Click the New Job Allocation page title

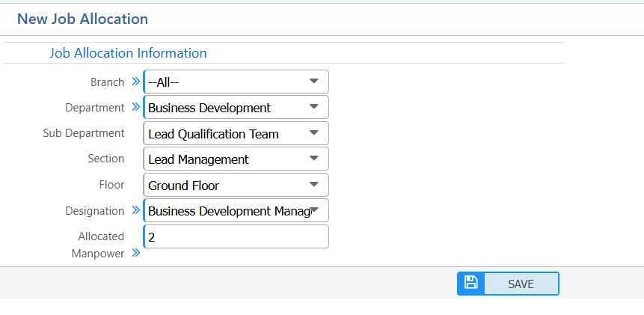pos(82,19)
